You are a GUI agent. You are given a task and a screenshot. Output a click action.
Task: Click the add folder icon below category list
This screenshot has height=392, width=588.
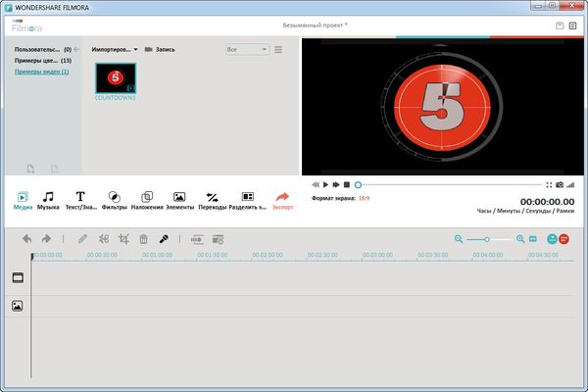tap(30, 169)
